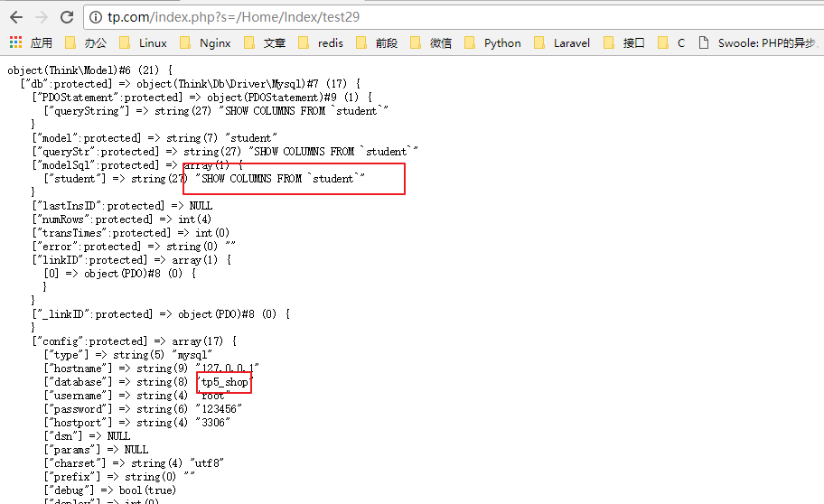824x504 pixels.
Task: Open the 文章 bookmarks folder
Action: 265,42
